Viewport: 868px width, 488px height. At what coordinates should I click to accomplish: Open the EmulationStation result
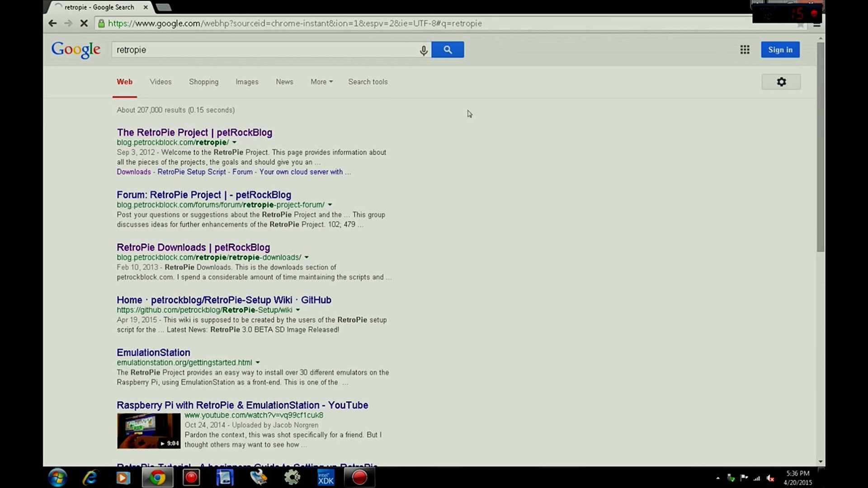(x=153, y=352)
